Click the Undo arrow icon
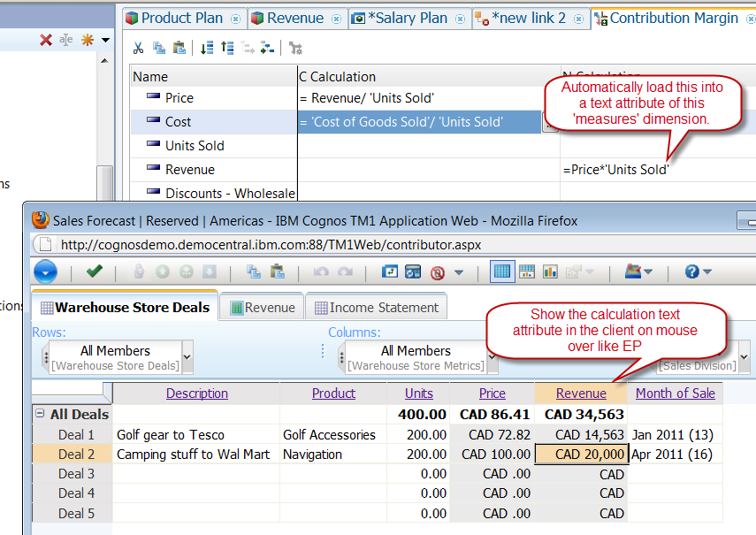Screen dimensions: 756x535 tap(321, 271)
